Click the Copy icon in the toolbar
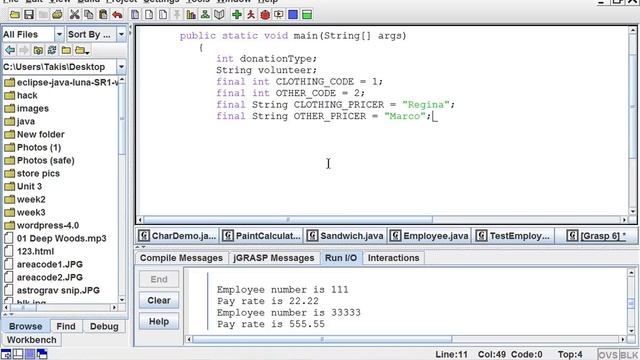Screen dimensions: 640x360 tap(89, 15)
